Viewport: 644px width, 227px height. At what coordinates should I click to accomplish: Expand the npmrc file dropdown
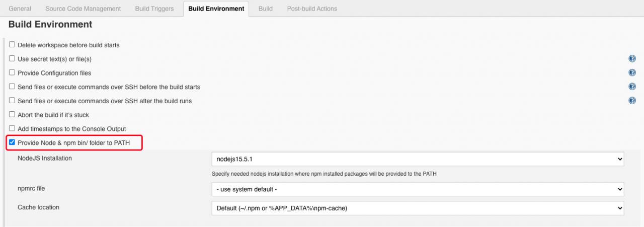(x=418, y=189)
